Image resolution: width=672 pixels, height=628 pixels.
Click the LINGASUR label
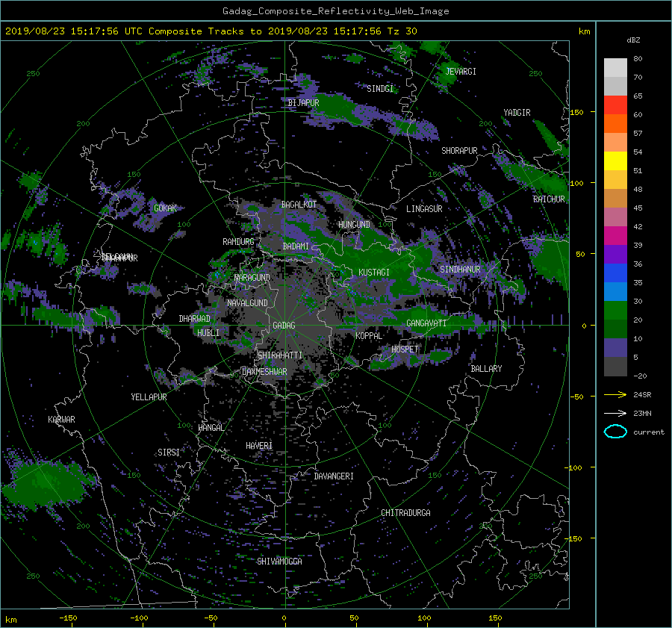coord(424,209)
